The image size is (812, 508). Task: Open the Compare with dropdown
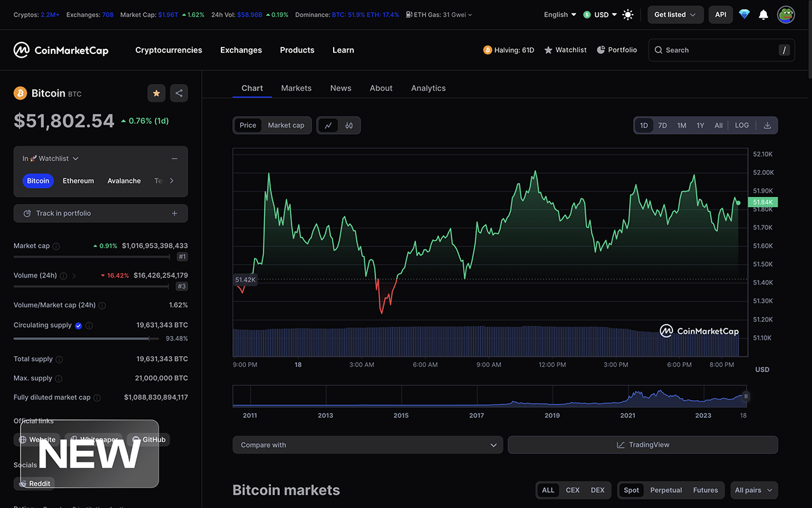click(x=368, y=445)
